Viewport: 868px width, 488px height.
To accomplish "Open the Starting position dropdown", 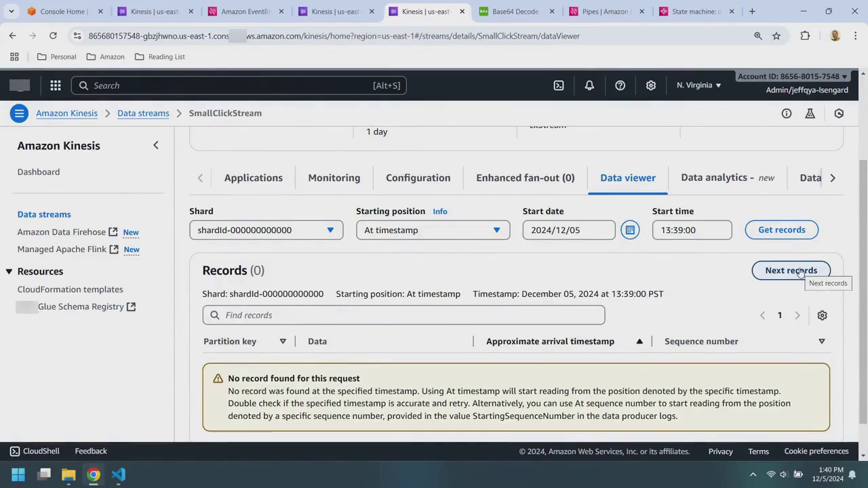I will [x=433, y=230].
